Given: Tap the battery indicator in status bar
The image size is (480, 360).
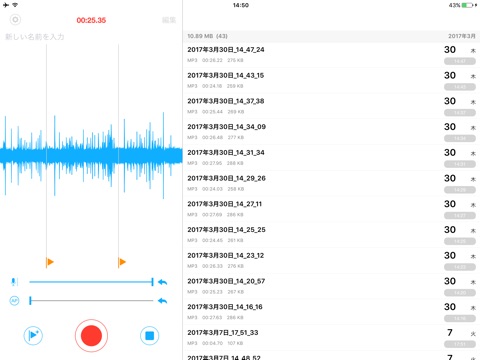Looking at the screenshot, I should point(467,5).
